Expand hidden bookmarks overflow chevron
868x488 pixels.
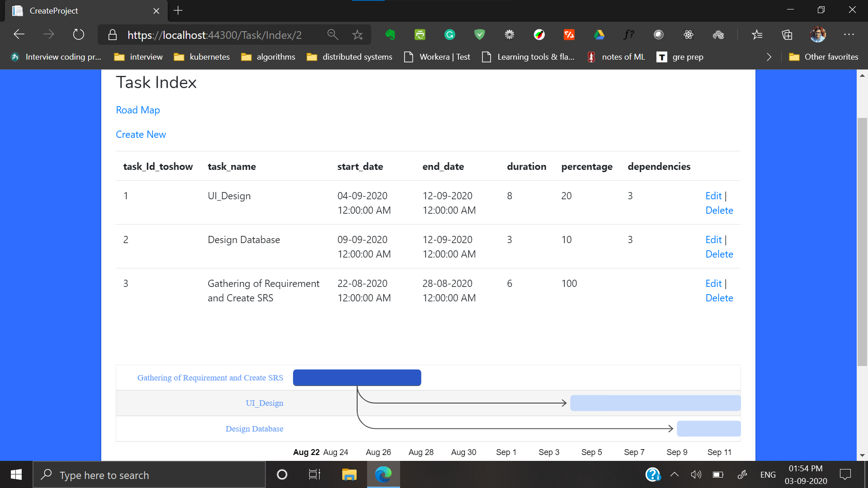click(769, 57)
